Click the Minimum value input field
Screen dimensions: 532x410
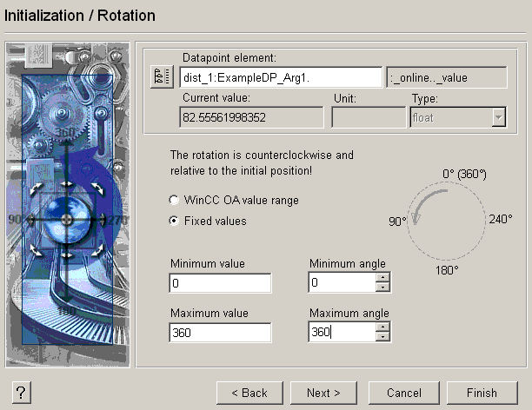click(221, 283)
